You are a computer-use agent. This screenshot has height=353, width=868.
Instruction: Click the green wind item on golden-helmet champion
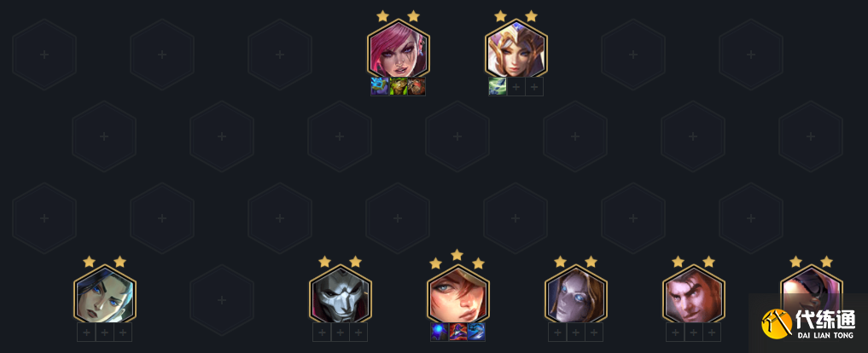point(498,87)
